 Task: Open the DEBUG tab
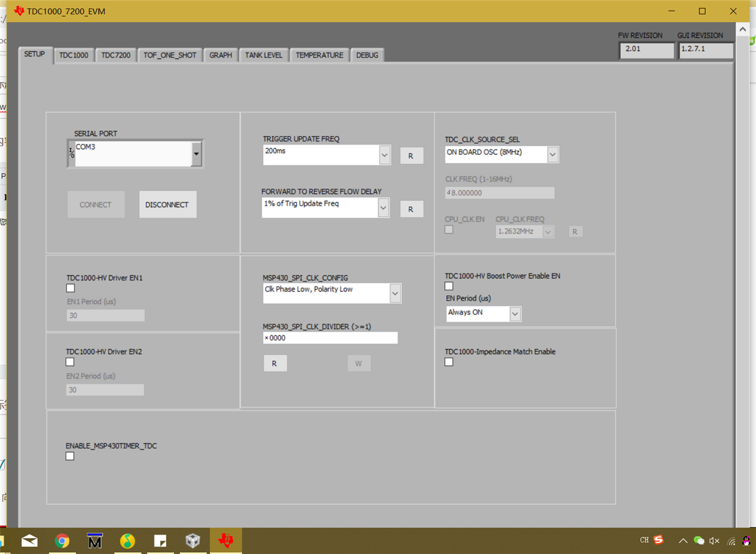pyautogui.click(x=368, y=55)
